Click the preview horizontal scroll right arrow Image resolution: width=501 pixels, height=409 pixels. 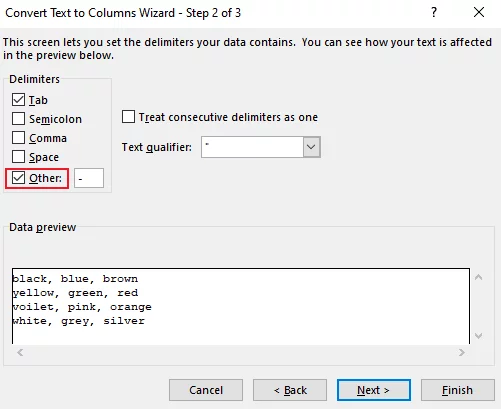click(x=461, y=352)
